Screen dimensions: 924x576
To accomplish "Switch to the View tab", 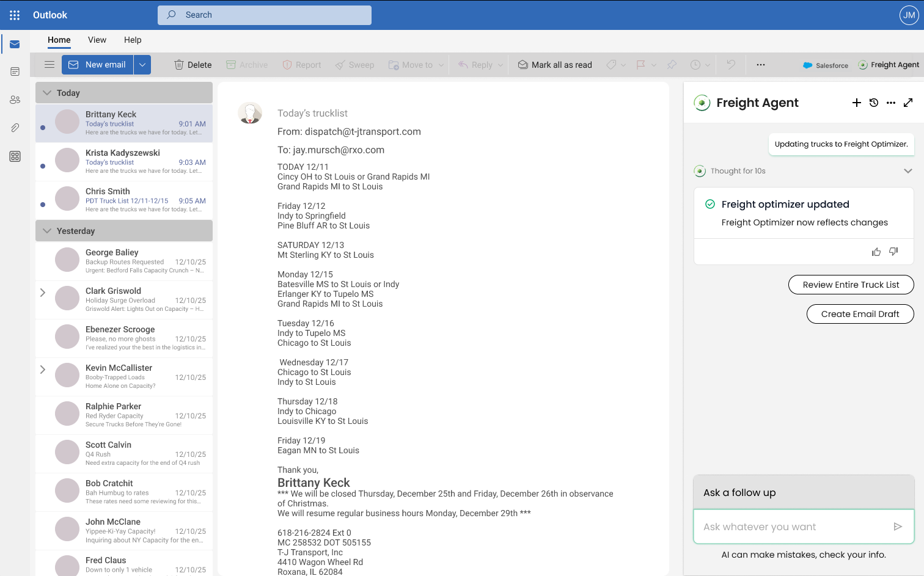I will click(97, 40).
